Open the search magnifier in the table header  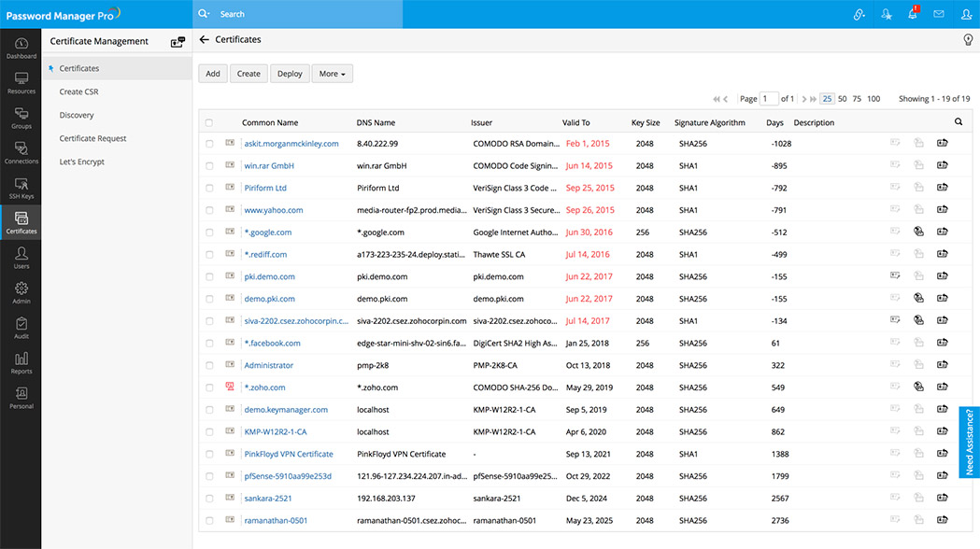[959, 121]
